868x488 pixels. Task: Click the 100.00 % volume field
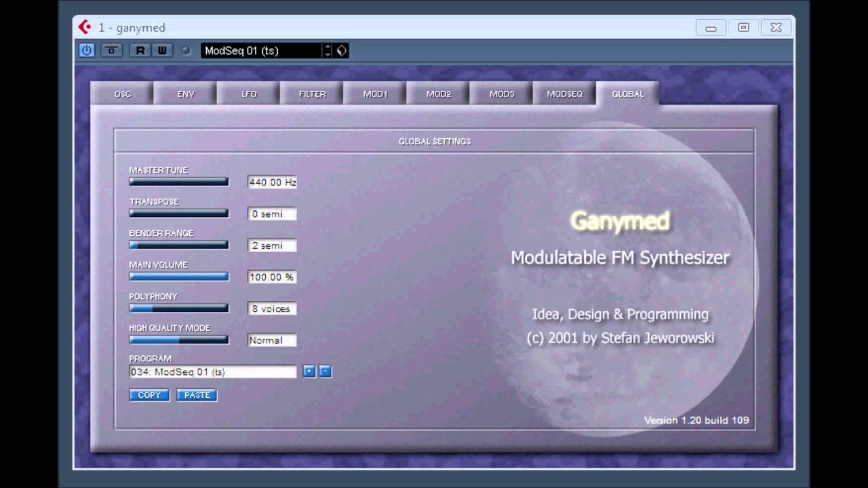coord(272,277)
